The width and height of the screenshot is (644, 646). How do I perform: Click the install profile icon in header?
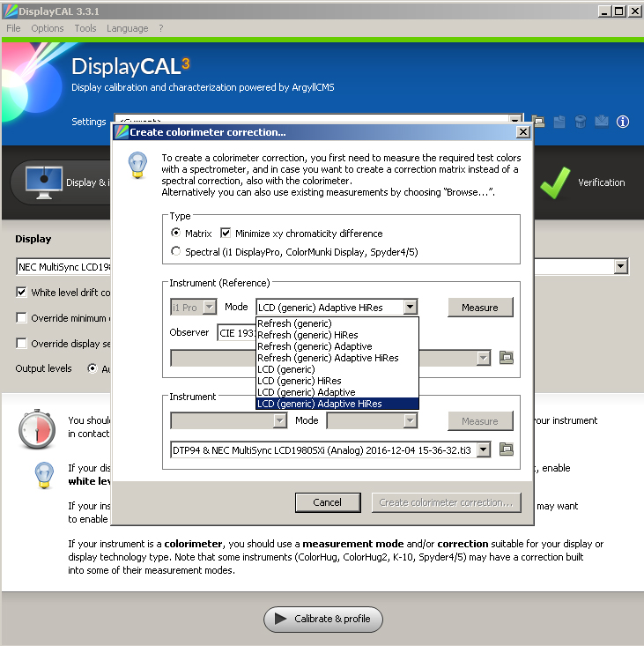(601, 122)
